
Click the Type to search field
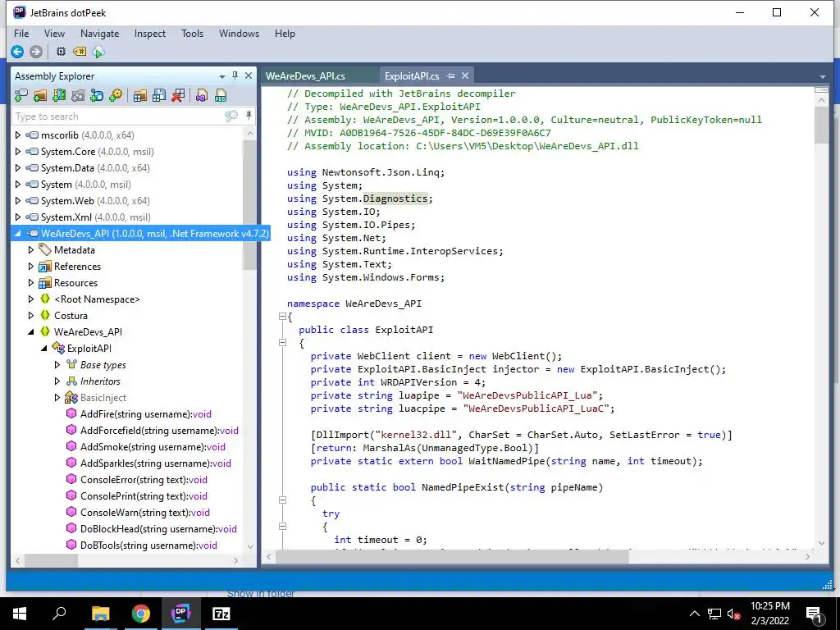tap(118, 116)
